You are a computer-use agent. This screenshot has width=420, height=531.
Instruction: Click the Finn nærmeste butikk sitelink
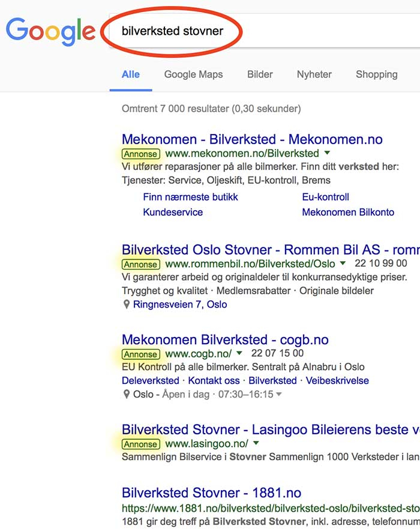pos(190,197)
